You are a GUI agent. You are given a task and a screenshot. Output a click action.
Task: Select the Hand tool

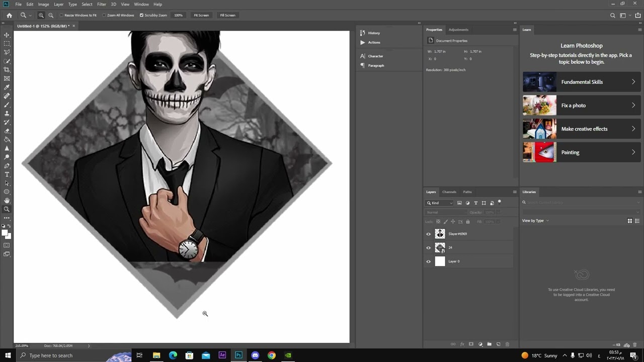tap(7, 201)
